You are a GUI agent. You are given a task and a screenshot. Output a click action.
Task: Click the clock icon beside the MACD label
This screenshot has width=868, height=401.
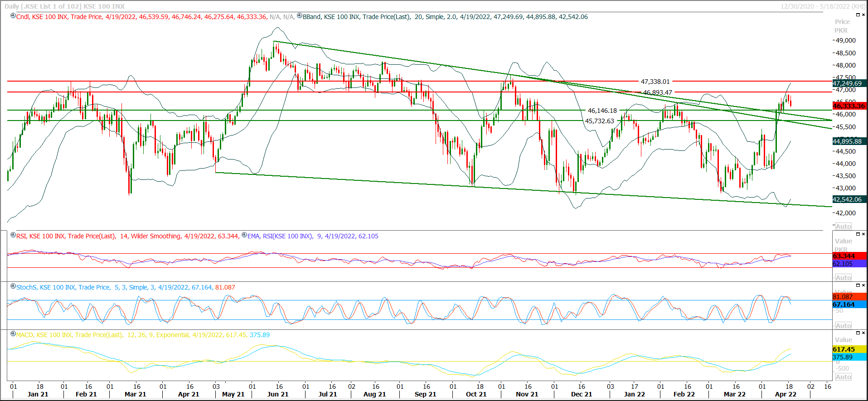point(13,334)
